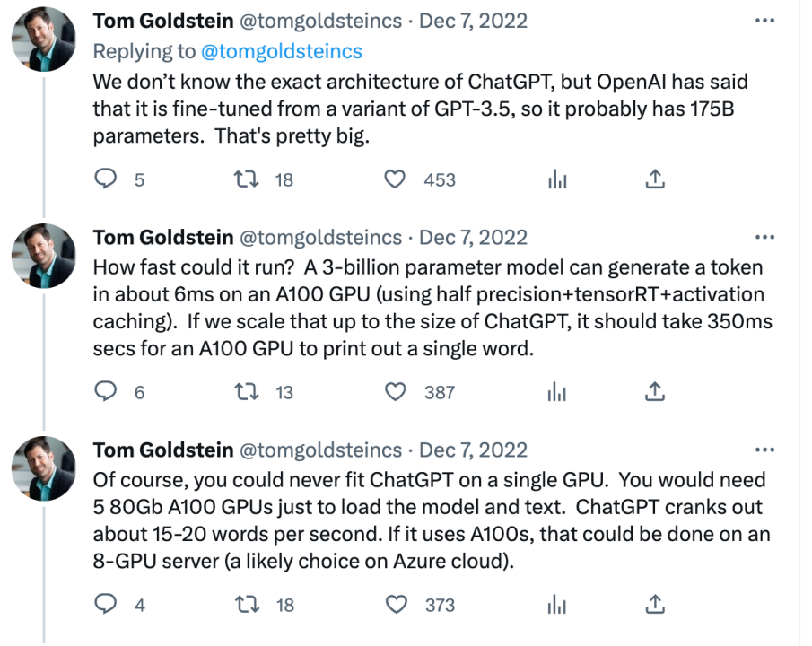The width and height of the screenshot is (812, 646).
Task: Reply to the 'How fast could it run' tweet
Action: tap(106, 392)
